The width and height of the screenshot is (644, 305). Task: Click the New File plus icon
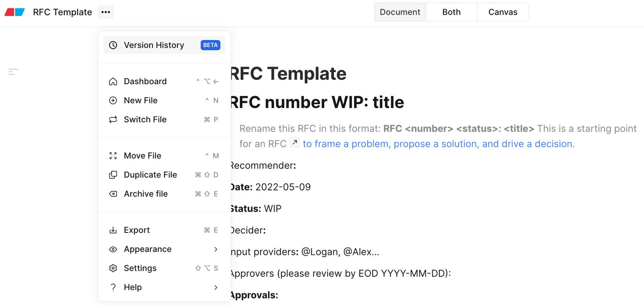point(113,100)
